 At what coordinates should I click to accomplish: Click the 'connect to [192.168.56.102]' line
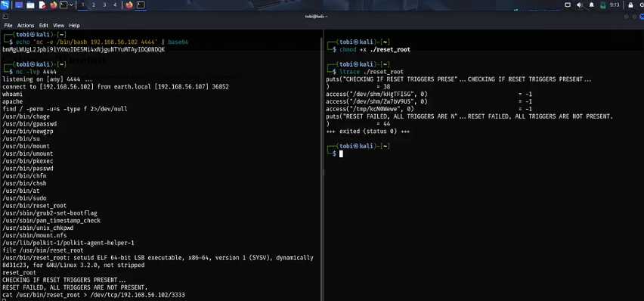tap(116, 87)
